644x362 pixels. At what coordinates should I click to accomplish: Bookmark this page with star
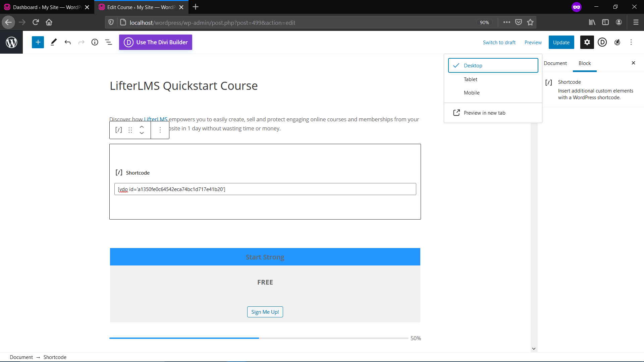pos(530,22)
